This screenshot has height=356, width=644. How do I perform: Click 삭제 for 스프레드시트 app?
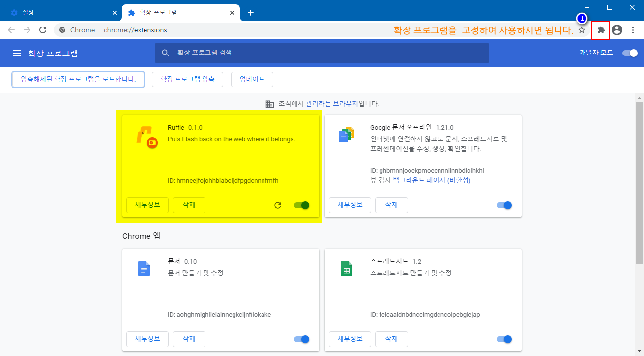pos(391,339)
